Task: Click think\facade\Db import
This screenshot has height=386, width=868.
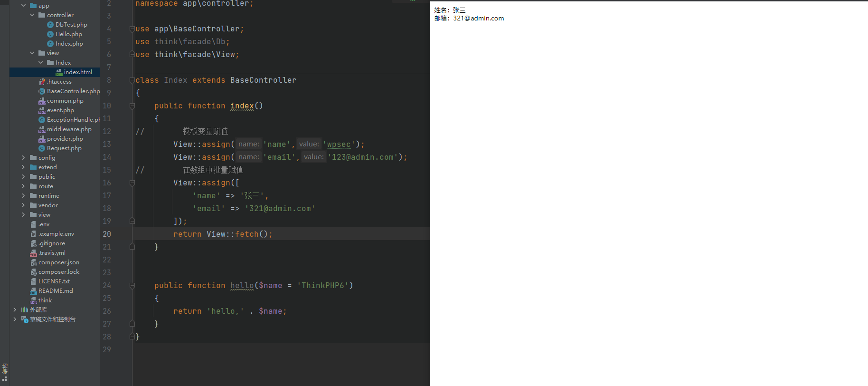Action: [x=190, y=42]
